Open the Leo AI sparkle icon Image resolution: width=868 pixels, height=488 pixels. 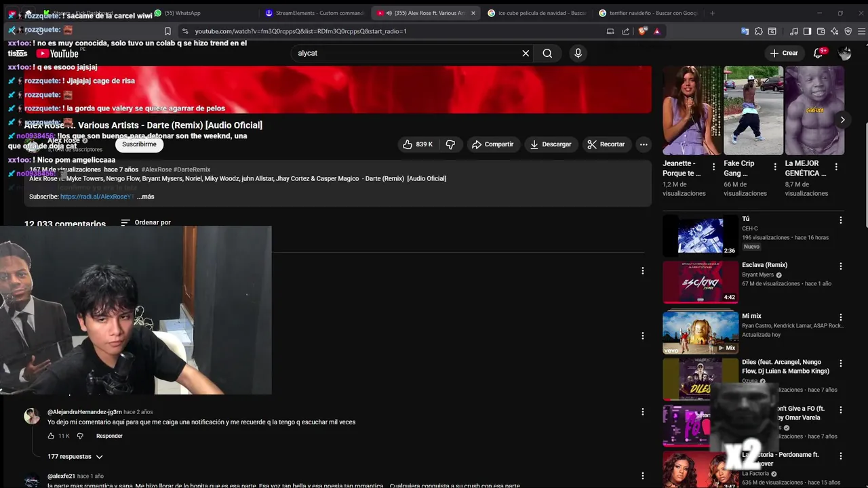[x=834, y=31]
